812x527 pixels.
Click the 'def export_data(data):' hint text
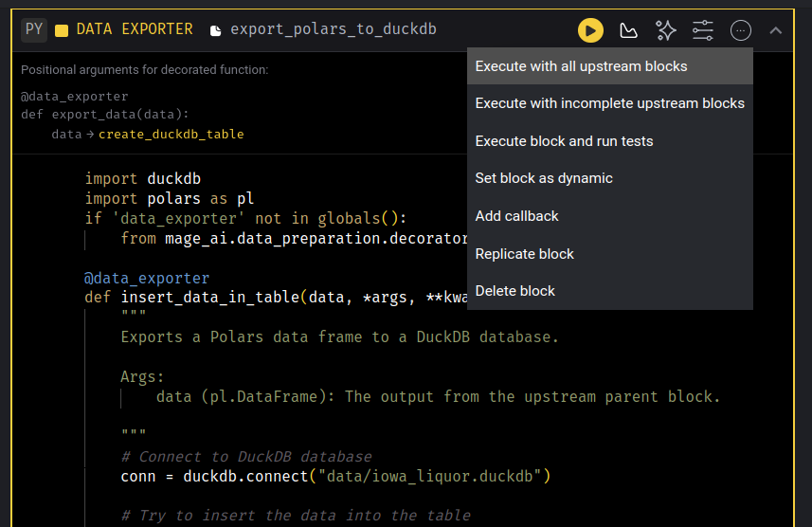[x=104, y=114]
